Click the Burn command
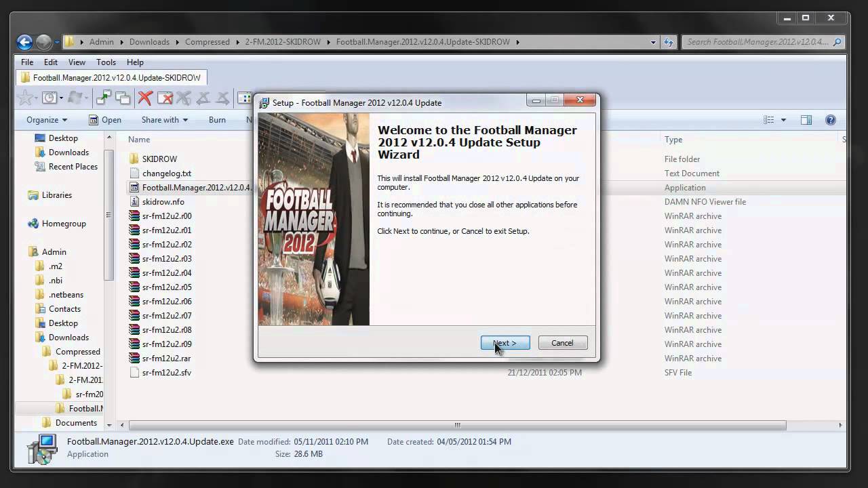Image resolution: width=868 pixels, height=488 pixels. (217, 120)
